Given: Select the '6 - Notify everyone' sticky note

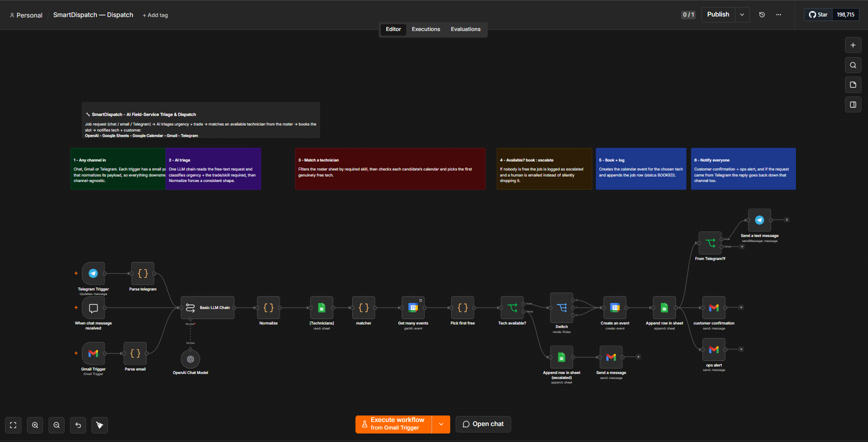Looking at the screenshot, I should coord(743,168).
